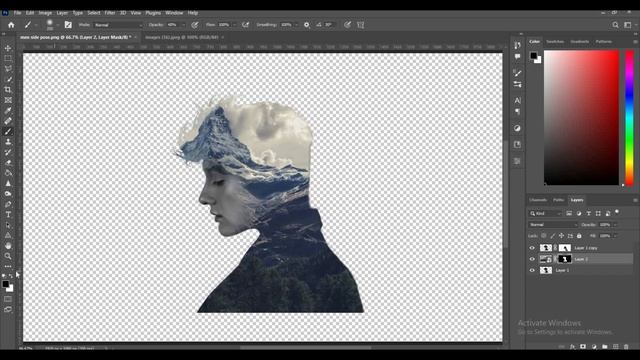The image size is (640, 360).
Task: Open the brush settings panel from options bar
Action: pos(68,25)
